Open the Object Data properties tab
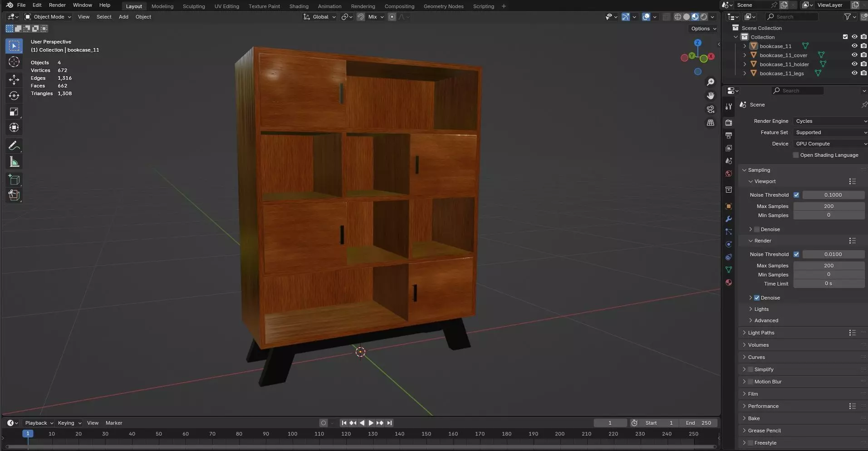868x451 pixels. 729,270
